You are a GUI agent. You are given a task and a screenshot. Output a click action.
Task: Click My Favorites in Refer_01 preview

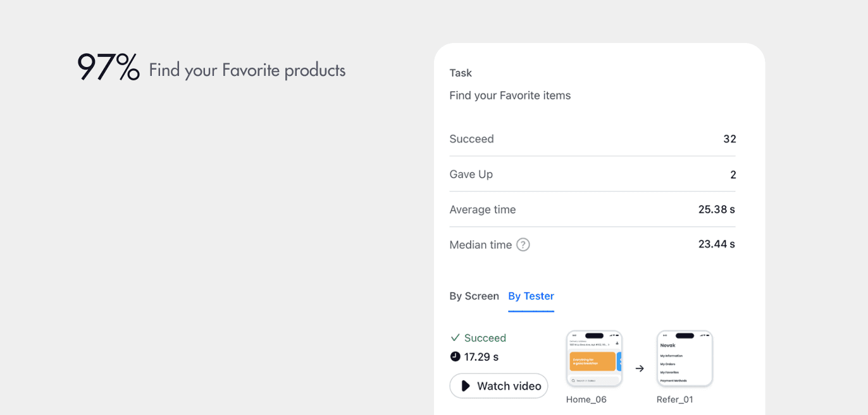[x=669, y=373]
